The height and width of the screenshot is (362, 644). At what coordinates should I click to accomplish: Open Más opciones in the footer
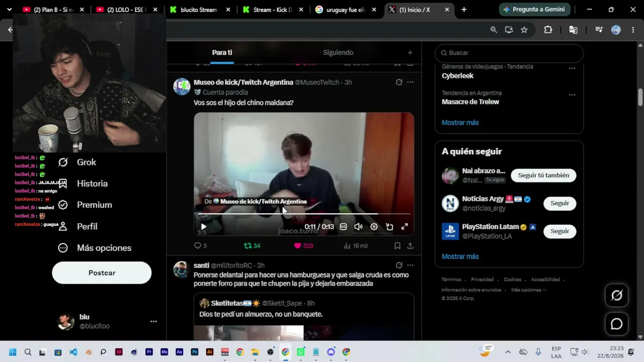click(528, 290)
